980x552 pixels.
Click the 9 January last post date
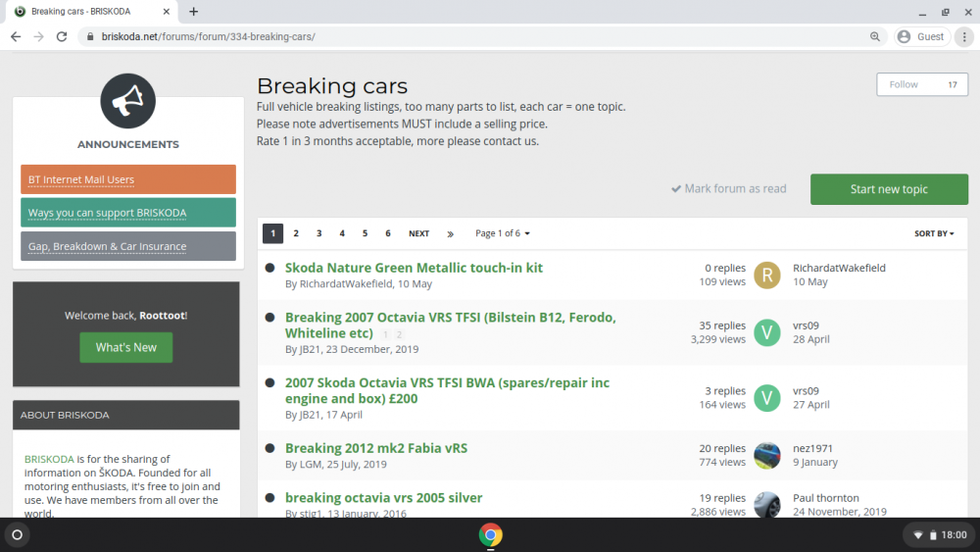coord(815,462)
